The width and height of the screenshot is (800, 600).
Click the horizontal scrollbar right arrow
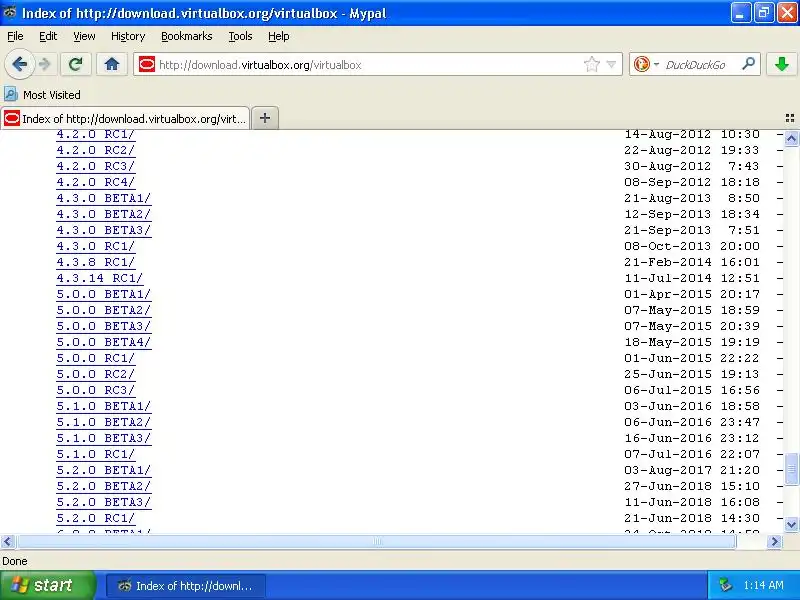pyautogui.click(x=774, y=541)
